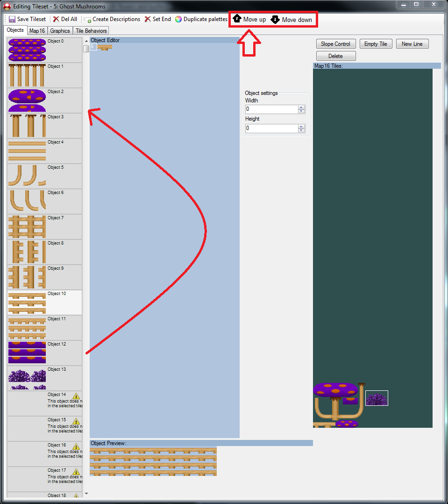Image resolution: width=448 pixels, height=504 pixels.
Task: Decrease the Height value with down arrow
Action: 301,130
